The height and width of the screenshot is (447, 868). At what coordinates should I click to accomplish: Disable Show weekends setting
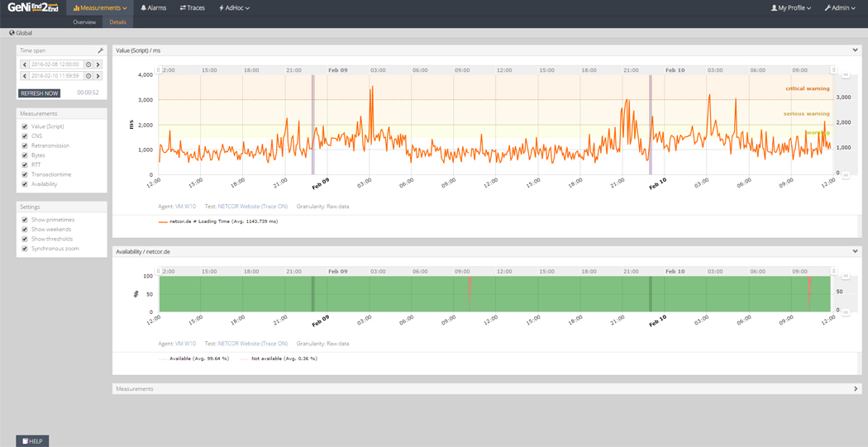tap(24, 230)
